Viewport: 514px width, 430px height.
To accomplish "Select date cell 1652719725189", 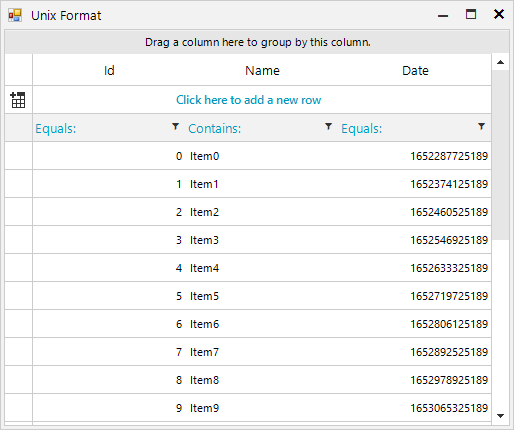I will tap(415, 296).
